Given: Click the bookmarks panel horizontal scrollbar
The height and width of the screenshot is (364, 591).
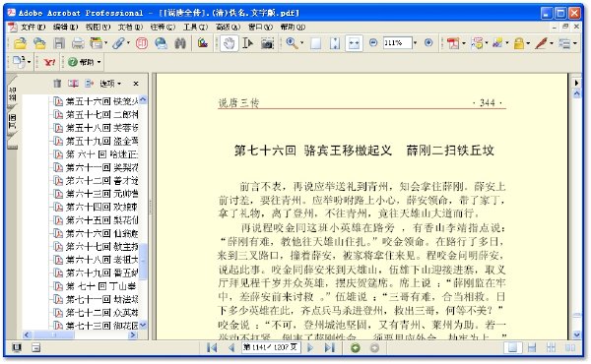Looking at the screenshot, I should point(80,334).
